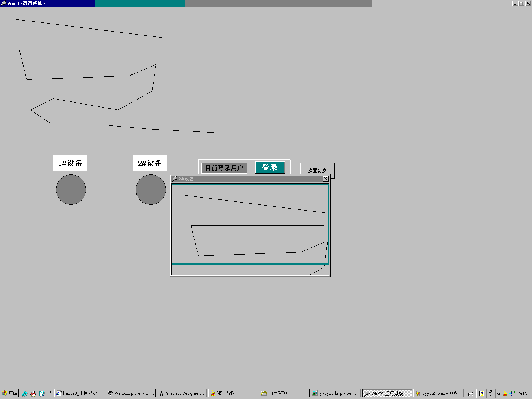Expand hidden tray icons chevron

click(499, 394)
